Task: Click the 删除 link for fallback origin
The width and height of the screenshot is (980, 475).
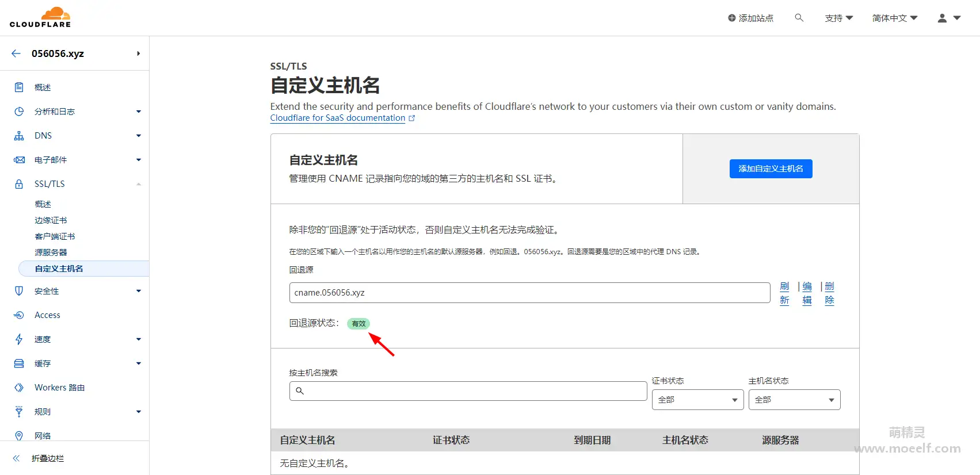Action: pyautogui.click(x=829, y=293)
